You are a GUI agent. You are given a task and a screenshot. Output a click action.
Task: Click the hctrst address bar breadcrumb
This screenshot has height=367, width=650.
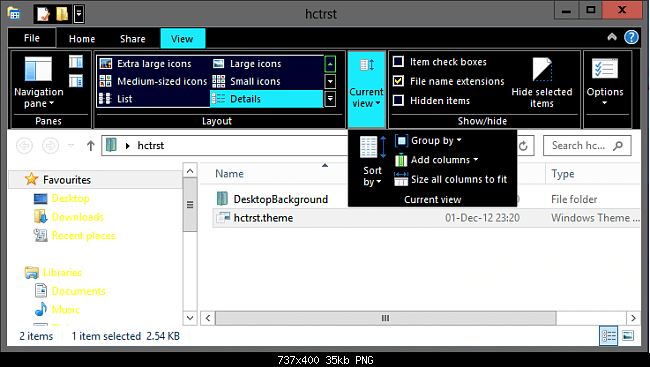[150, 146]
